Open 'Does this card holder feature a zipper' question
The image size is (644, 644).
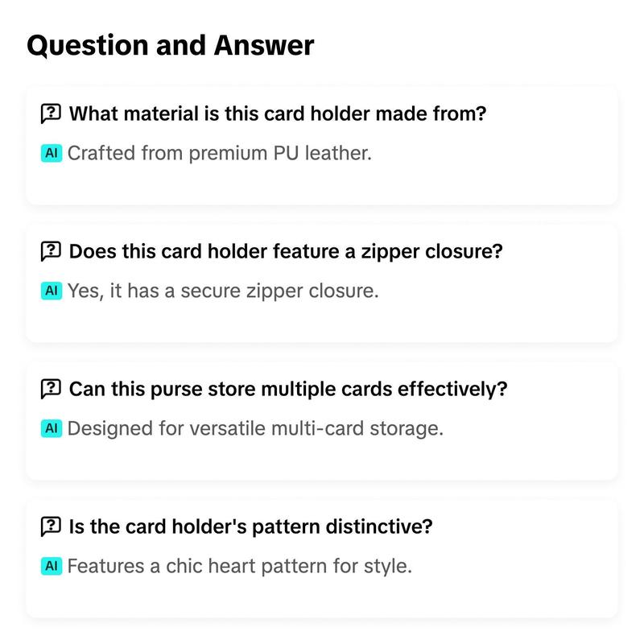point(286,251)
